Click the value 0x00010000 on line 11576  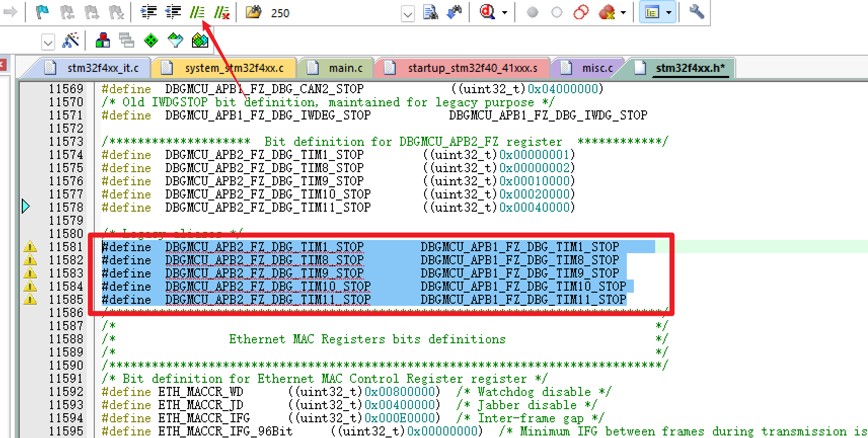(x=535, y=181)
